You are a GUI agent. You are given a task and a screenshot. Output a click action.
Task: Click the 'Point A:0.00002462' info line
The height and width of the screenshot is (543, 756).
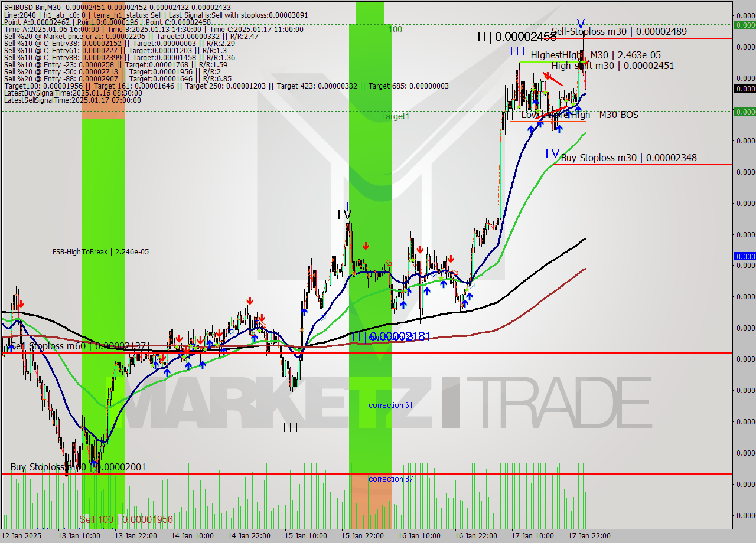(x=107, y=22)
